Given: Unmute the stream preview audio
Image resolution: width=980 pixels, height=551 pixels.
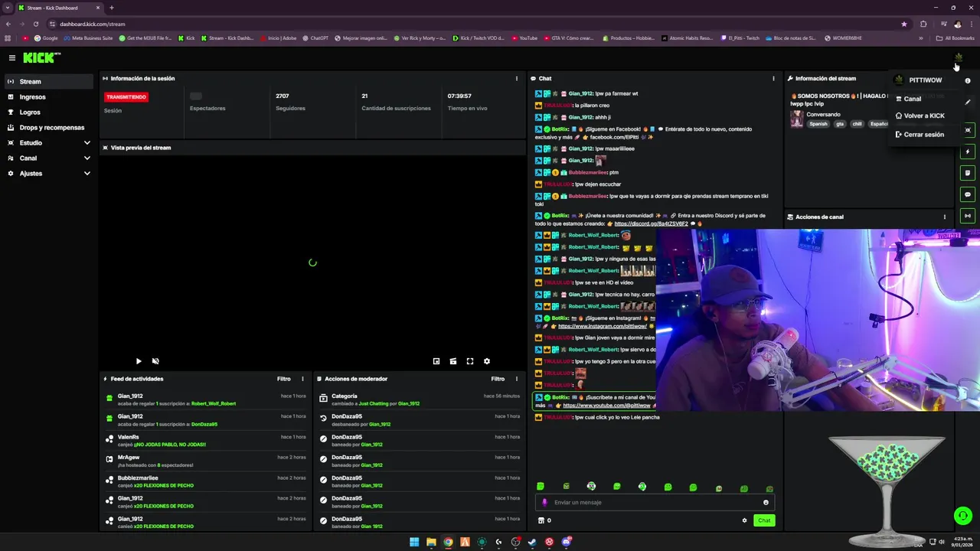Looking at the screenshot, I should click(x=155, y=361).
